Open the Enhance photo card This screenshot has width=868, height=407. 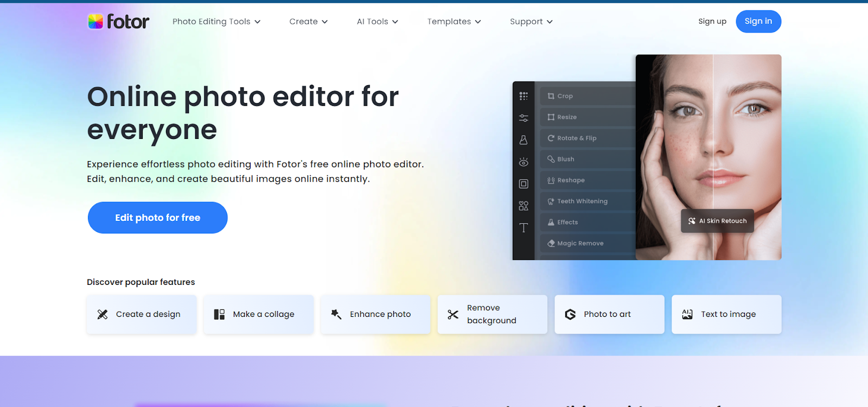375,314
